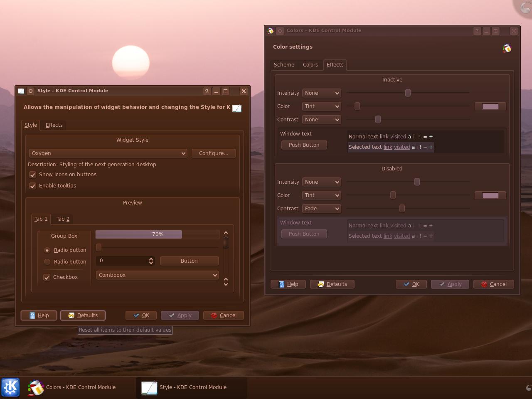Screen dimensions: 532x399
Task: Click the preview horizontal slider handle
Action: [x=99, y=248]
